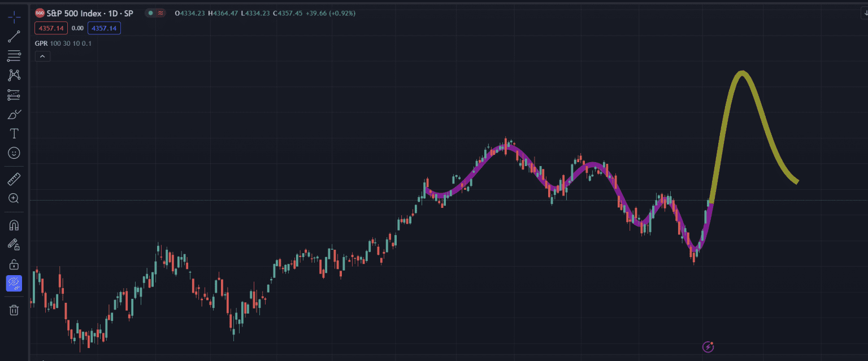
Task: Open the forecast prediction tool menu
Action: point(14,94)
